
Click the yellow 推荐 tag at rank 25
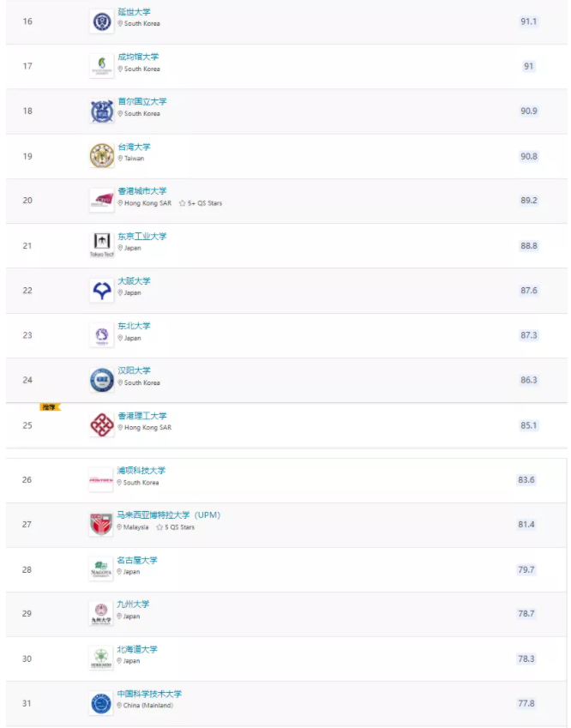point(50,407)
